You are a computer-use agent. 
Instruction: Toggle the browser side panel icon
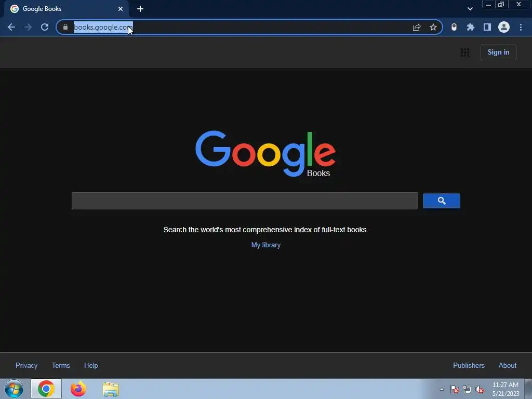[x=487, y=27]
